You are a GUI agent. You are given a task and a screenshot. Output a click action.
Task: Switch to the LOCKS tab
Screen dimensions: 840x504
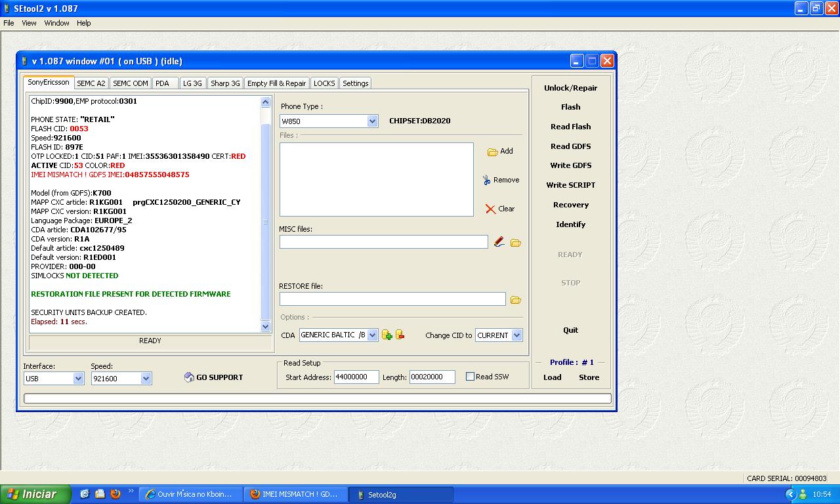pyautogui.click(x=324, y=83)
